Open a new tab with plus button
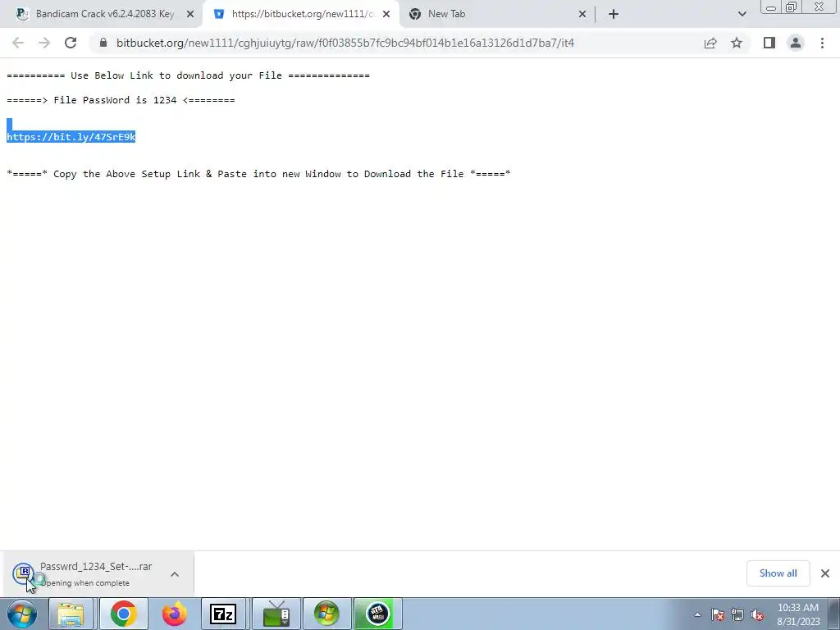The height and width of the screenshot is (630, 840). [614, 15]
